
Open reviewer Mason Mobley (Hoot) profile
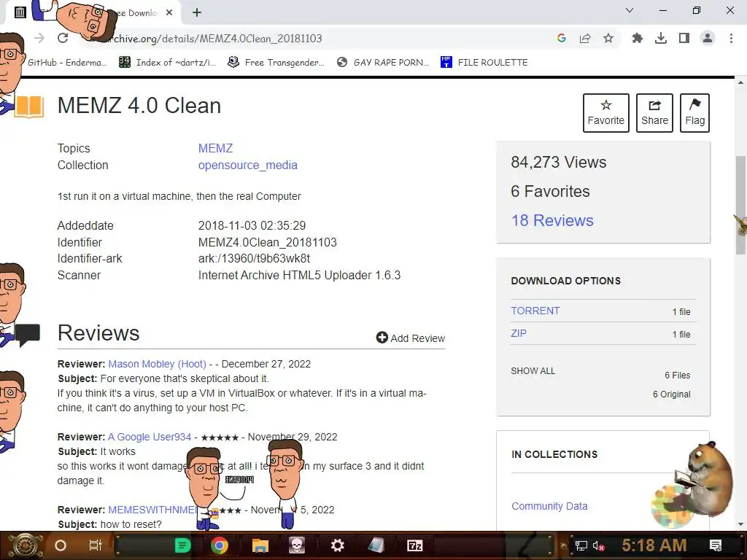pyautogui.click(x=158, y=364)
